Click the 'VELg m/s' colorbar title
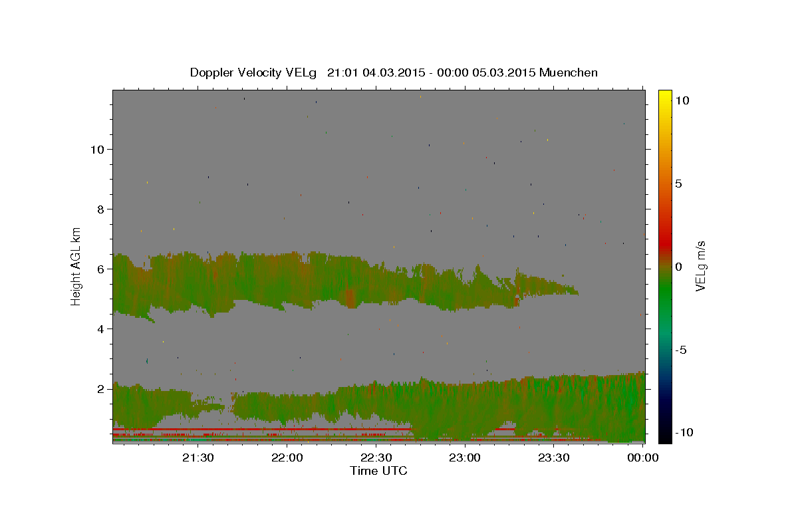 701,266
